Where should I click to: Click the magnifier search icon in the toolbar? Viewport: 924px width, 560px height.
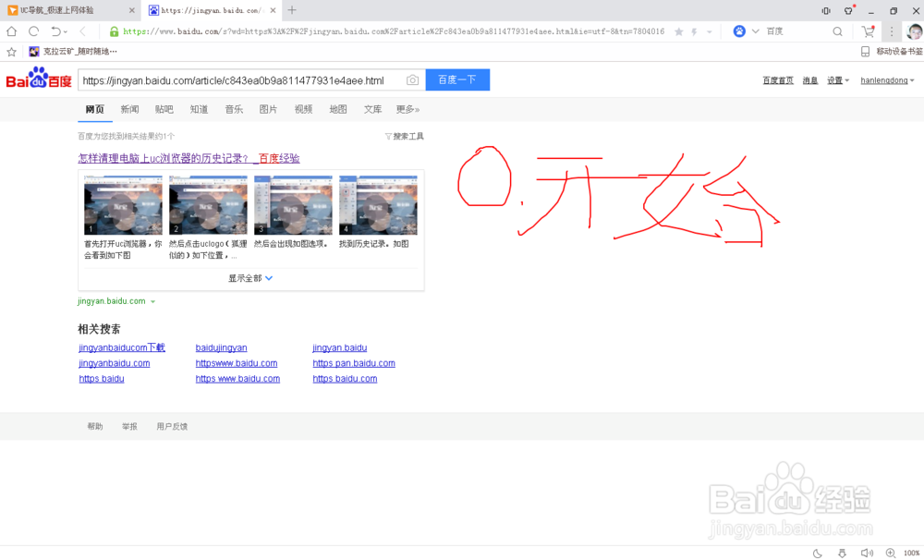837,30
